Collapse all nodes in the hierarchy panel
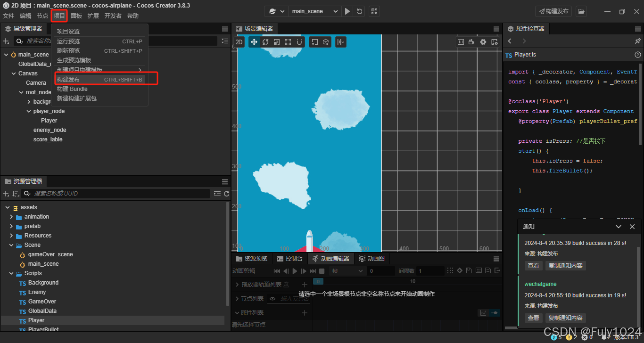Screen dimensions: 644x343 pyautogui.click(x=225, y=41)
